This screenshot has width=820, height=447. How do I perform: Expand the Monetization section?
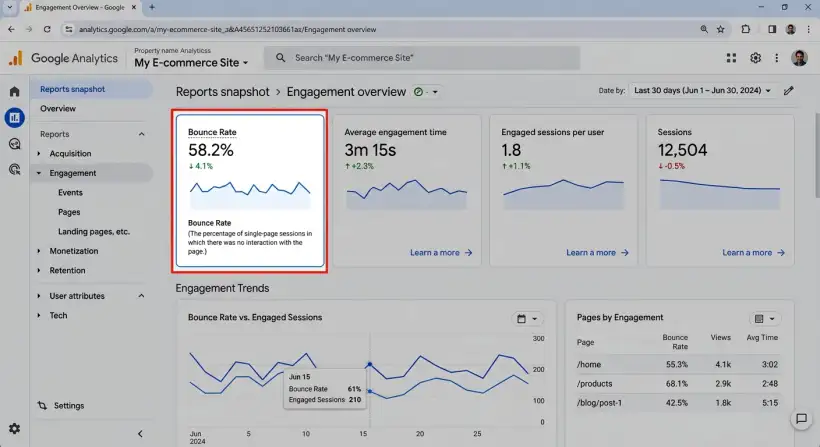coord(39,251)
